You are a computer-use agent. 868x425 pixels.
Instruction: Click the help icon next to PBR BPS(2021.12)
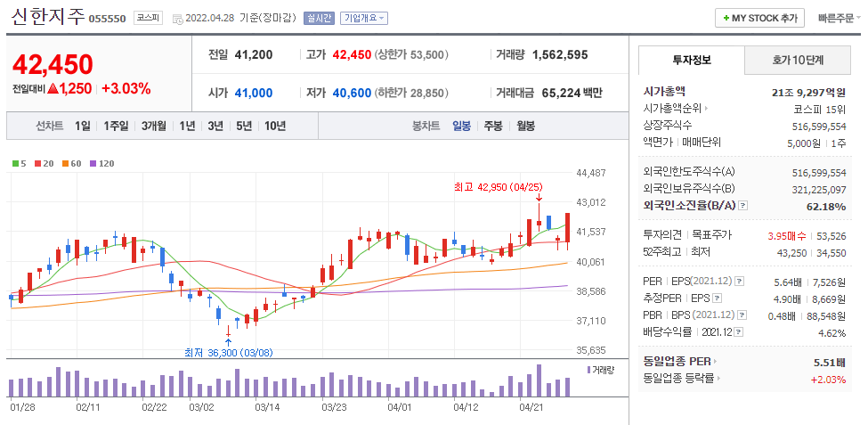pyautogui.click(x=742, y=315)
